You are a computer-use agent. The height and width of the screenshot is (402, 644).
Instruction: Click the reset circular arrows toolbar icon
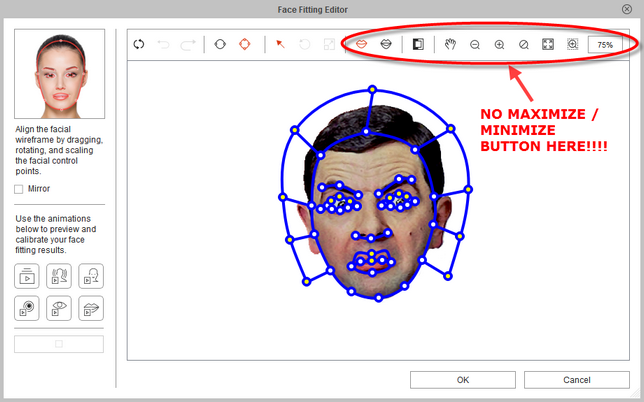(139, 44)
